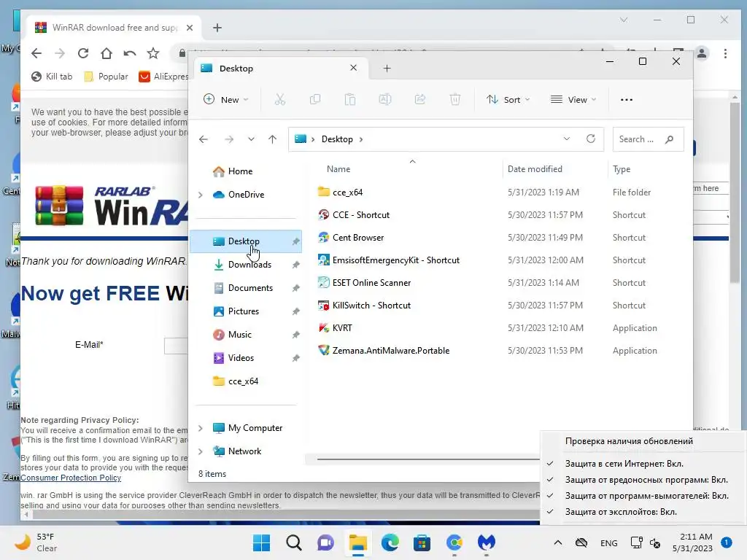Open a new tab in File Explorer
Screen dimensions: 747x560
(x=387, y=69)
